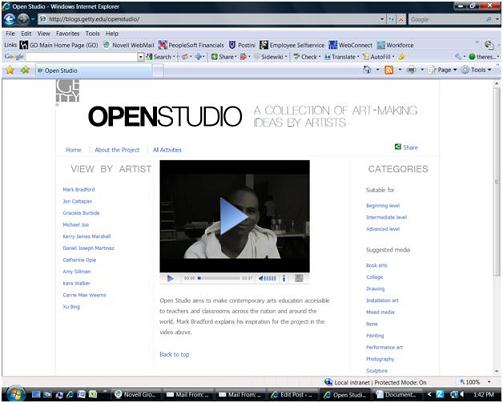
Task: Open the File menu
Action: coord(10,33)
